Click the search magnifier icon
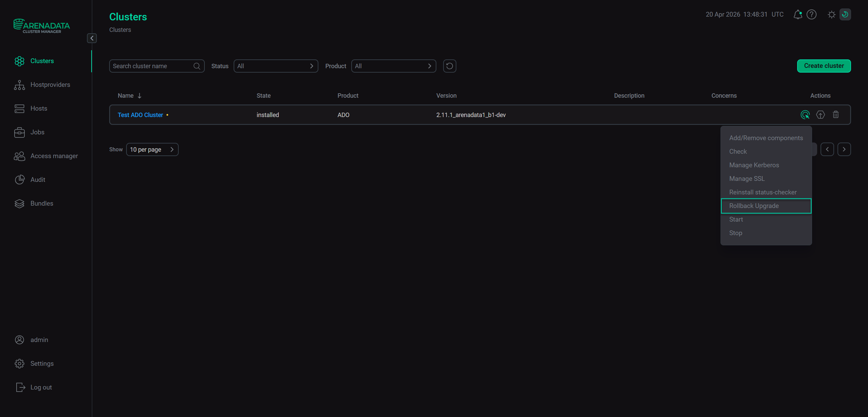 [197, 66]
